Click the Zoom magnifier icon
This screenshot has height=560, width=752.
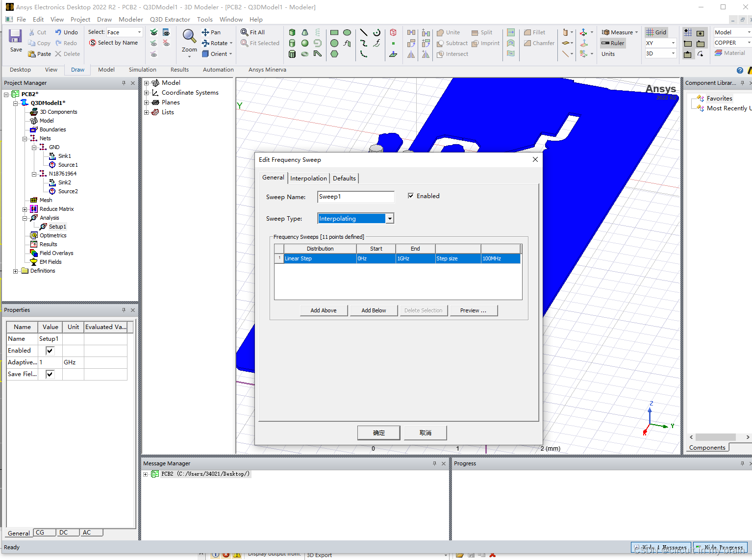pyautogui.click(x=189, y=36)
